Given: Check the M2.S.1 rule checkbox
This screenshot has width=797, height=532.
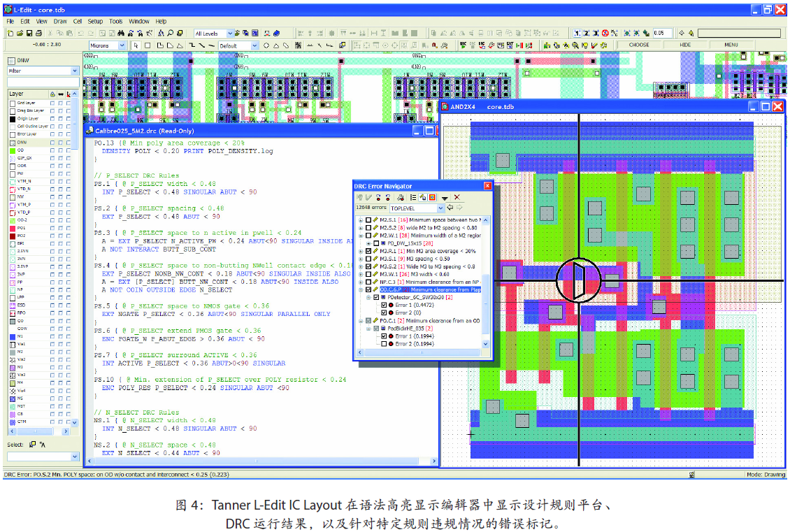Looking at the screenshot, I should pos(368,220).
